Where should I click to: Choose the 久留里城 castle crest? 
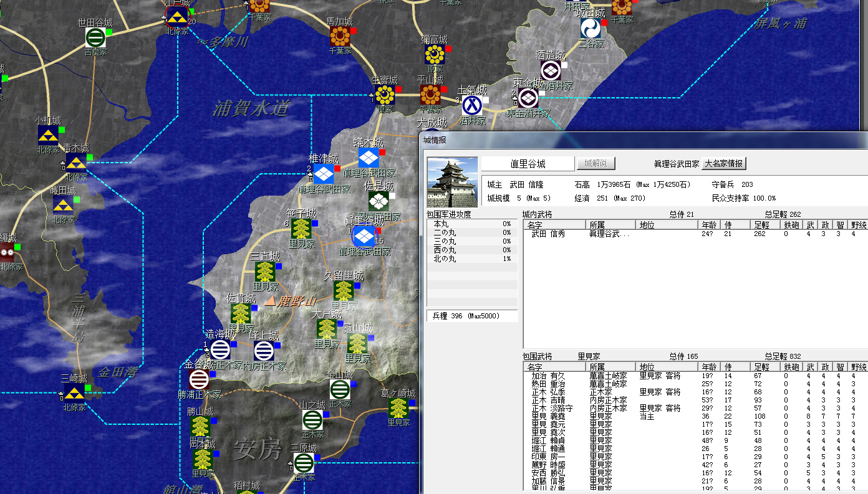pos(344,290)
